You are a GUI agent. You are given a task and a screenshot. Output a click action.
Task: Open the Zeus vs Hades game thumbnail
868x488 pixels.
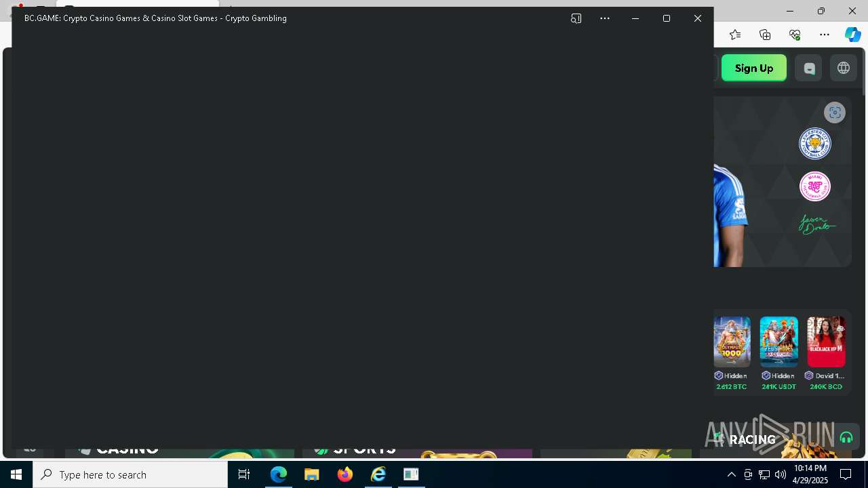[x=778, y=341]
